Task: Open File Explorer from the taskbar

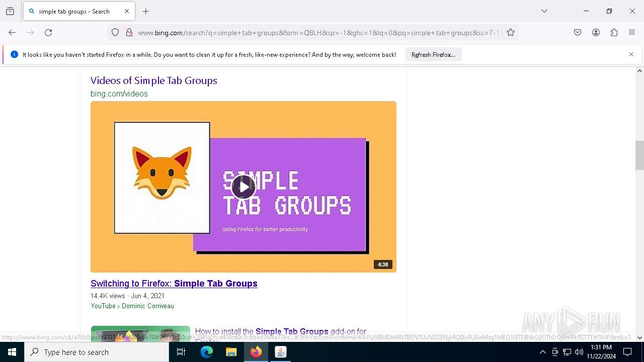Action: pyautogui.click(x=231, y=352)
